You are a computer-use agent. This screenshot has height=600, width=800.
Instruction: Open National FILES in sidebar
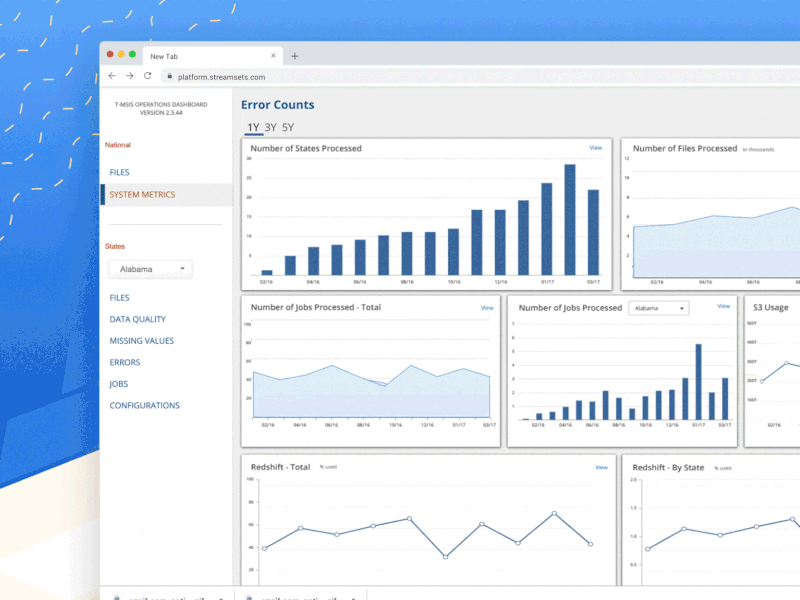(119, 172)
